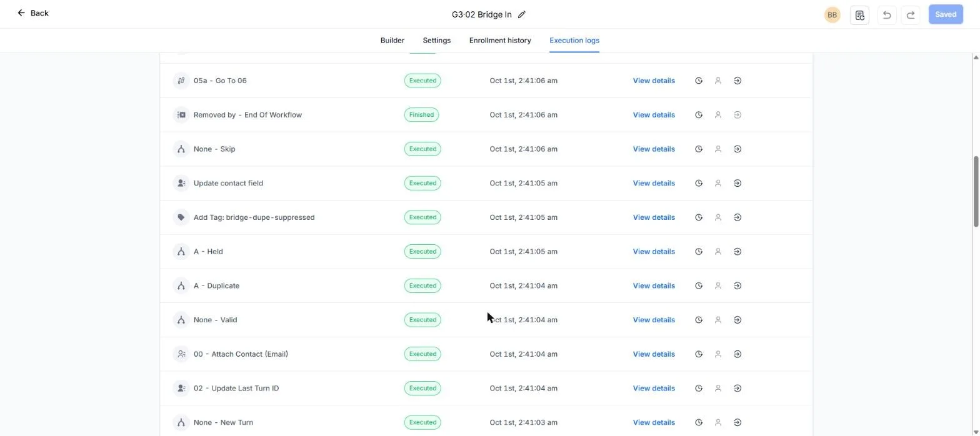Open View details for Add Tag: bridge-dupe-suppressed
The image size is (980, 436).
click(654, 217)
